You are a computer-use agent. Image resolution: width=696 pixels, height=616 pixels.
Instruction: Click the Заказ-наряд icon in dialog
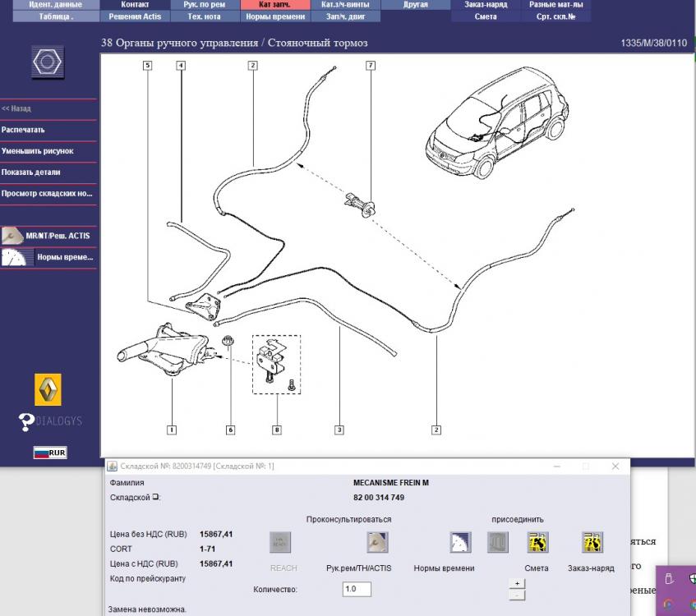(592, 542)
